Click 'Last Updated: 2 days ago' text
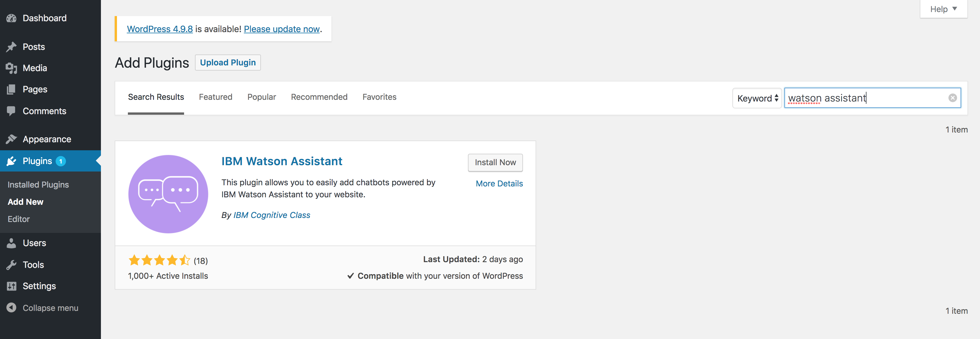 click(x=473, y=259)
